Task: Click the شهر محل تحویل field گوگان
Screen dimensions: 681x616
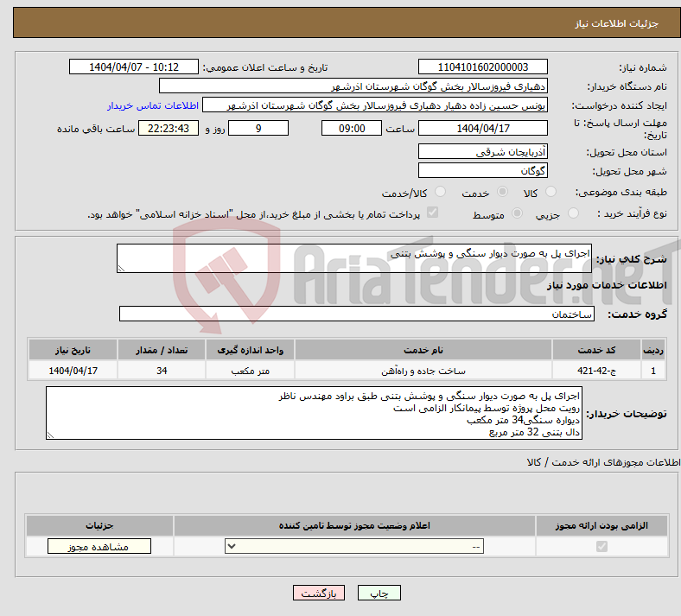Action: pos(482,170)
